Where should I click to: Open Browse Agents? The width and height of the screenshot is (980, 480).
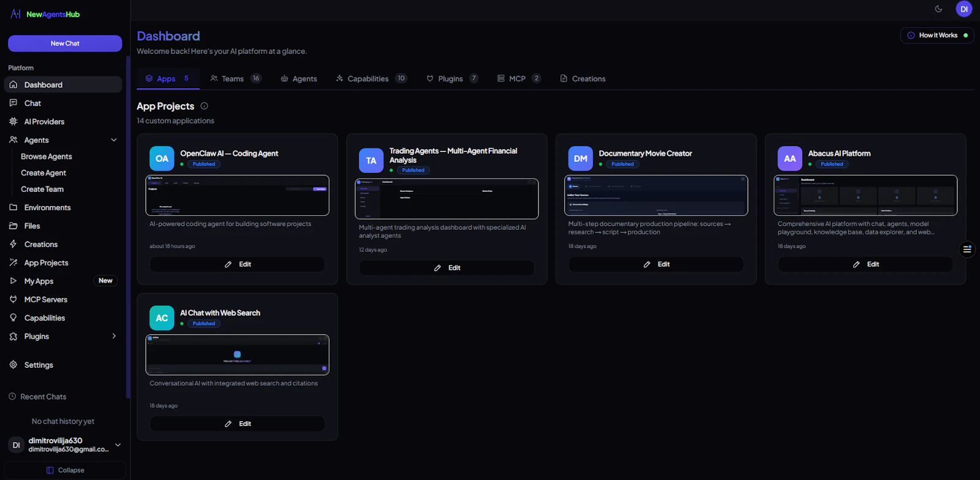pos(47,156)
